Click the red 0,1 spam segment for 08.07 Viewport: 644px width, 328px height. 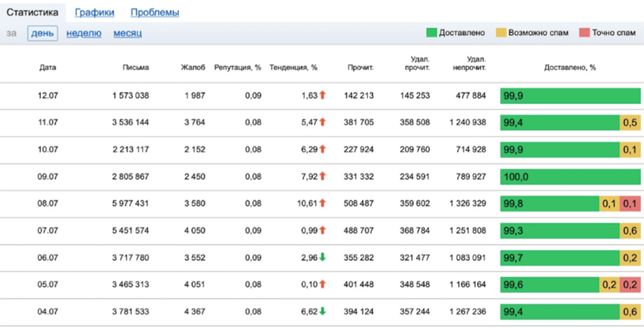tap(630, 204)
